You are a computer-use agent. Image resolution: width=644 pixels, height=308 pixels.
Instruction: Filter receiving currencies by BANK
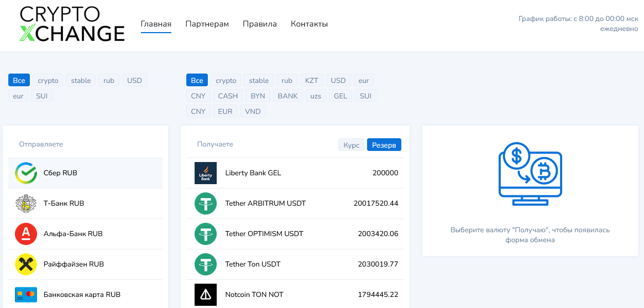coord(288,96)
